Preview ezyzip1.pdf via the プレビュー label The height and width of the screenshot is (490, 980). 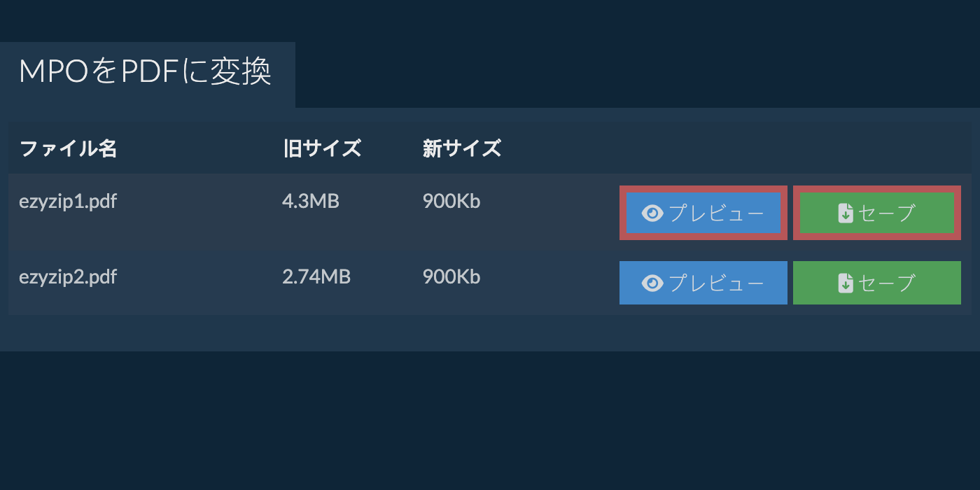716,213
